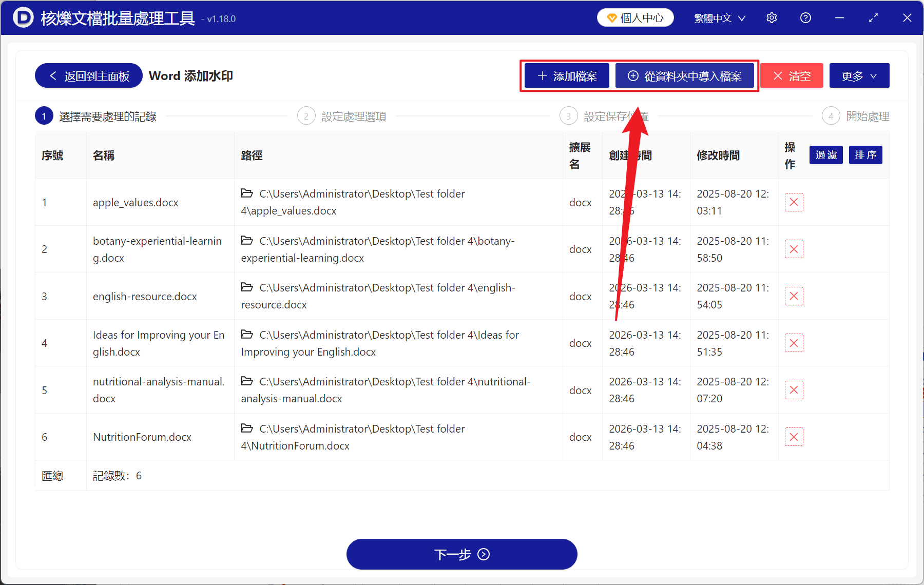
Task: Open the settings gear icon
Action: [772, 17]
